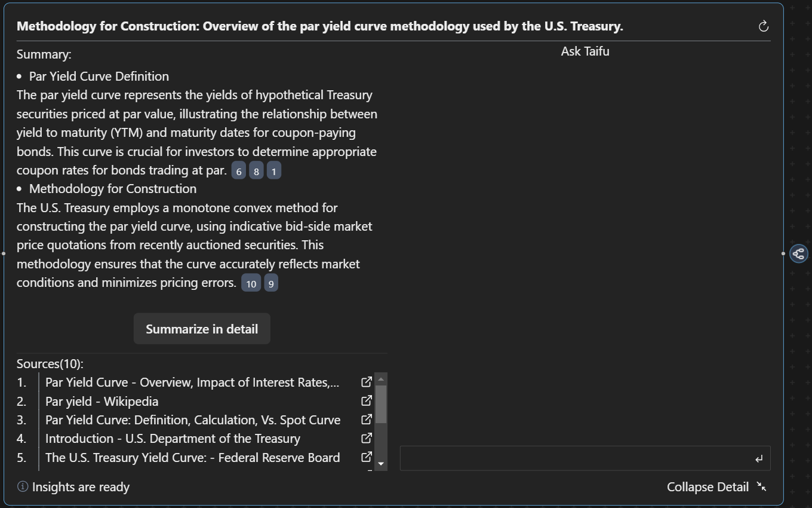Click citation badge 10
Image resolution: width=812 pixels, height=508 pixels.
(251, 284)
